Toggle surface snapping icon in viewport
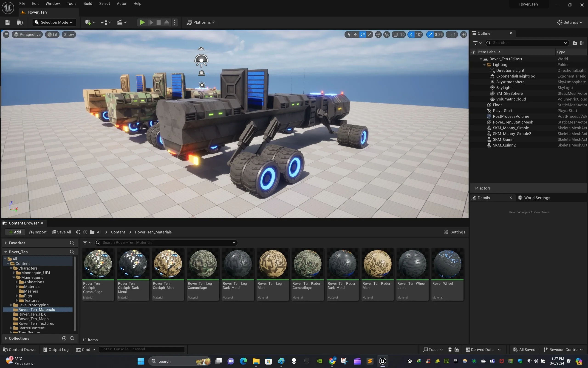 click(387, 34)
